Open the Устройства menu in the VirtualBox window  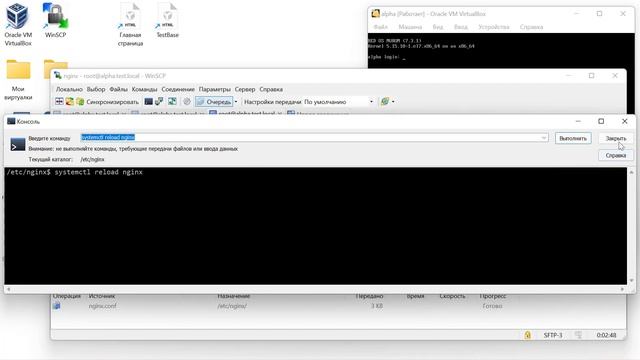click(x=494, y=27)
